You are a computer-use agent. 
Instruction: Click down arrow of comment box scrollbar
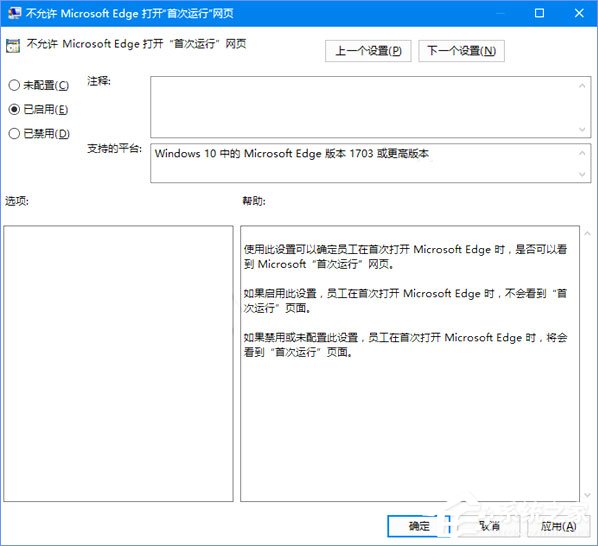coord(582,129)
